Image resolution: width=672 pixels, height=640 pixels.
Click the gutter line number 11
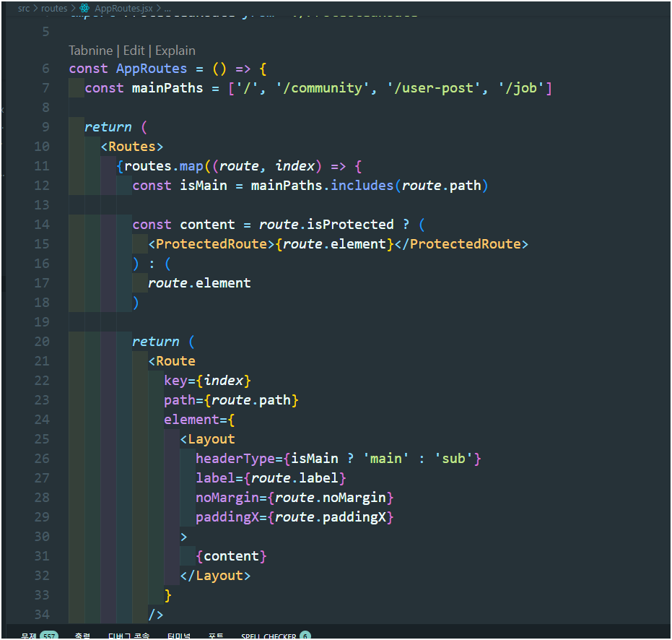click(42, 166)
